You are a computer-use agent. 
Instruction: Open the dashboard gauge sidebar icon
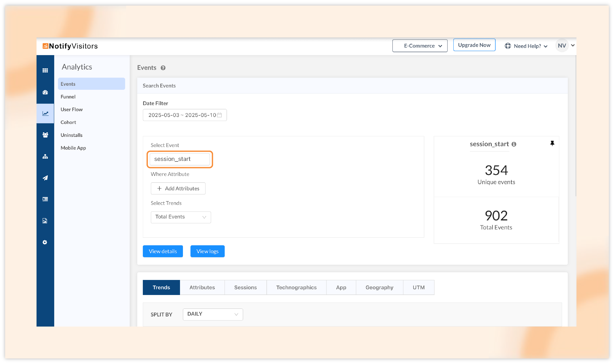pyautogui.click(x=45, y=92)
